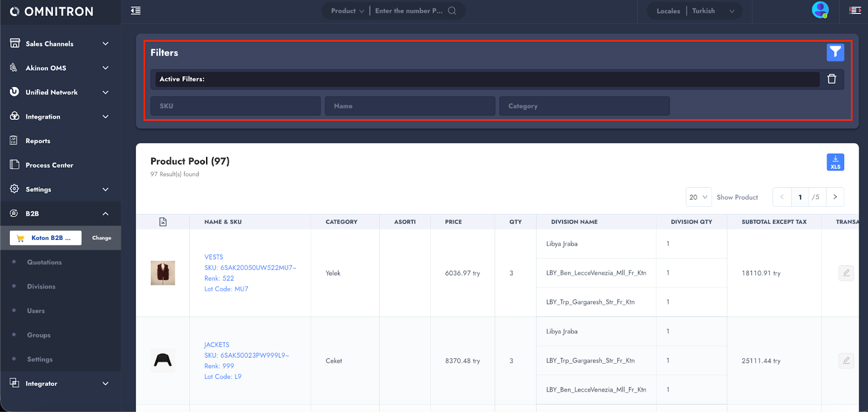Go to next page of results
The height and width of the screenshot is (412, 868).
(835, 197)
